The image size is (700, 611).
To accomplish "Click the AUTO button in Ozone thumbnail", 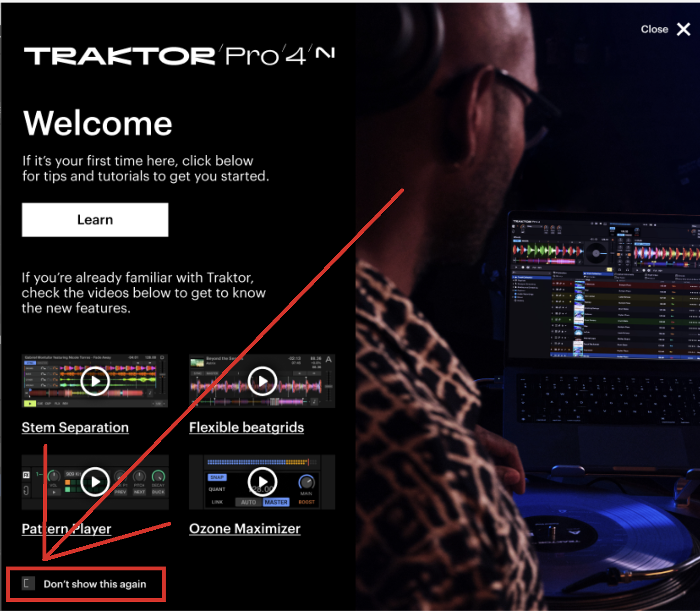I will pyautogui.click(x=248, y=502).
